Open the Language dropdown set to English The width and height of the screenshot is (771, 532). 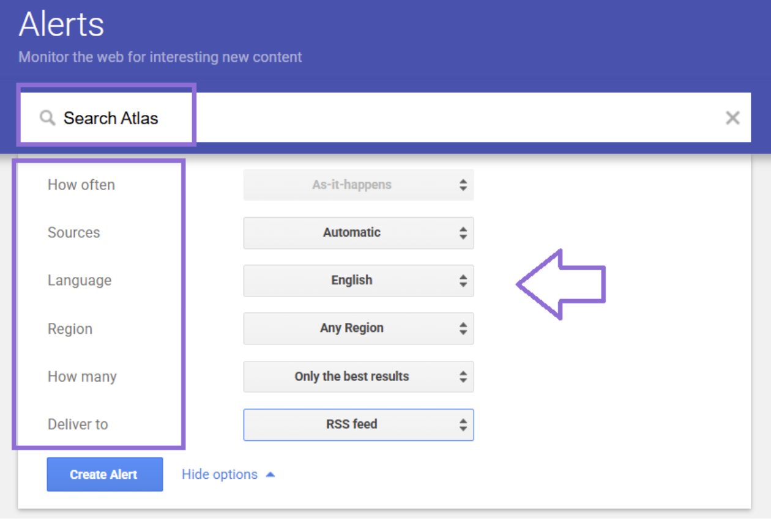359,280
